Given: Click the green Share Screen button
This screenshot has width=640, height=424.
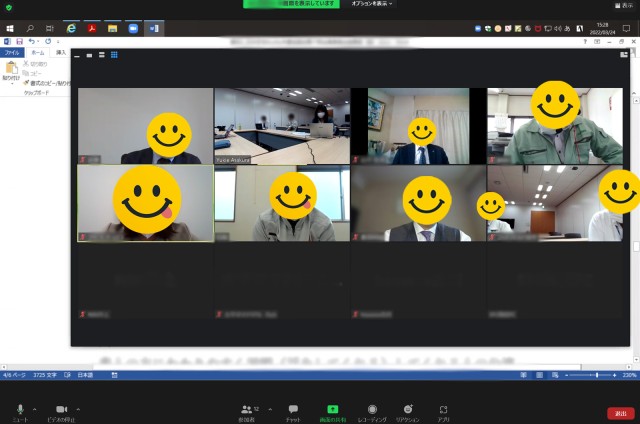Looking at the screenshot, I should tap(333, 412).
